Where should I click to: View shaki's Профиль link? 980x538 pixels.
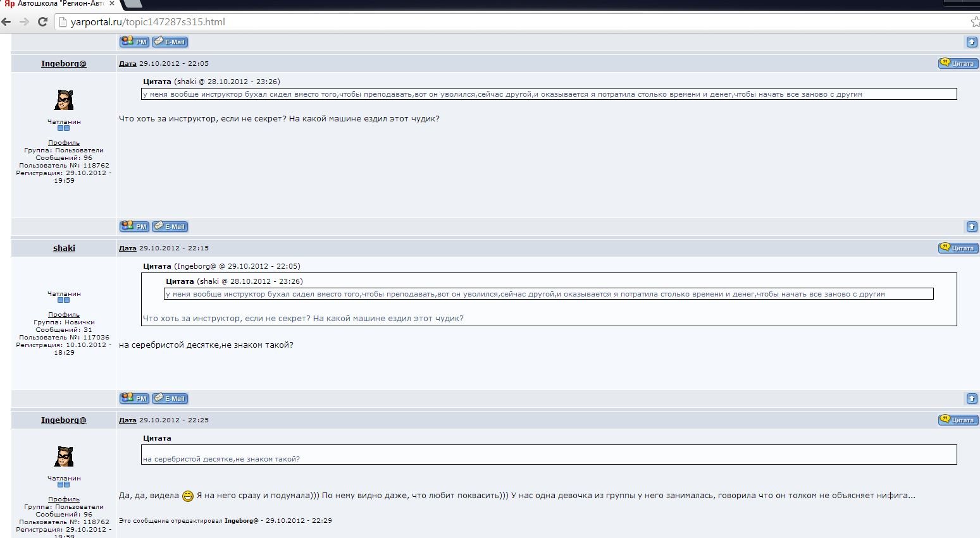click(64, 314)
